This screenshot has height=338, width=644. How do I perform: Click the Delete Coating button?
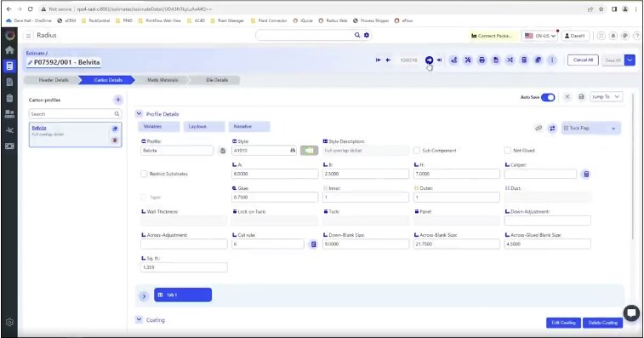(x=602, y=323)
